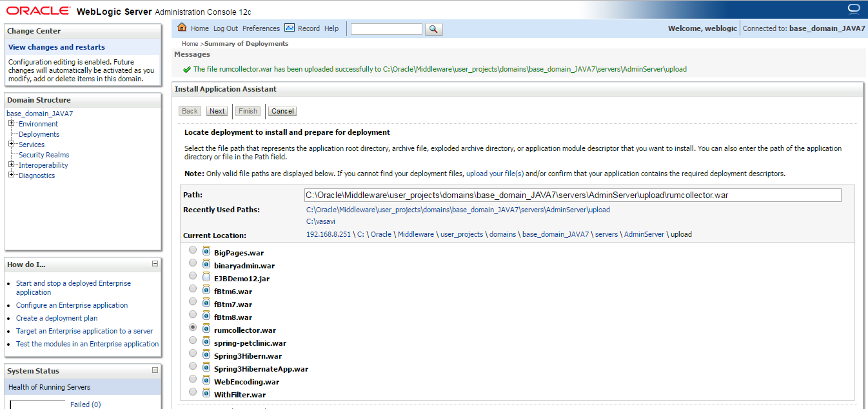Click 192.168.8.251 in Current Location
This screenshot has height=409, width=868.
coord(328,234)
